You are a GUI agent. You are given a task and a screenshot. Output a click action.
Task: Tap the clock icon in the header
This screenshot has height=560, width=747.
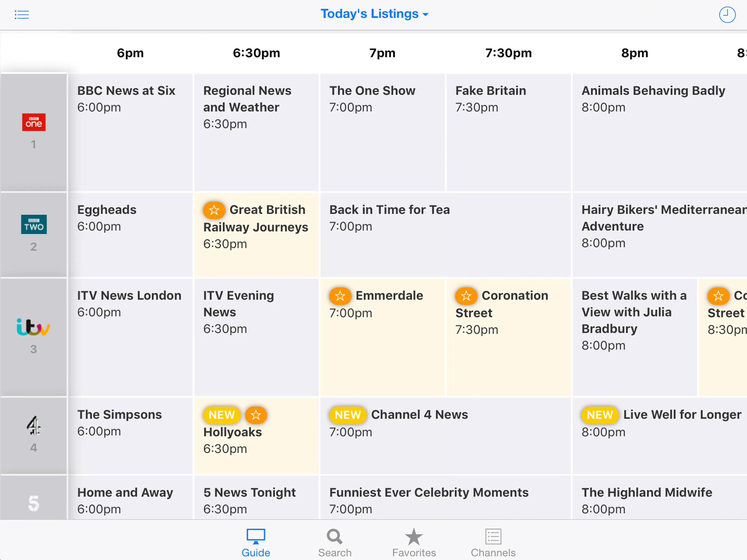tap(727, 14)
